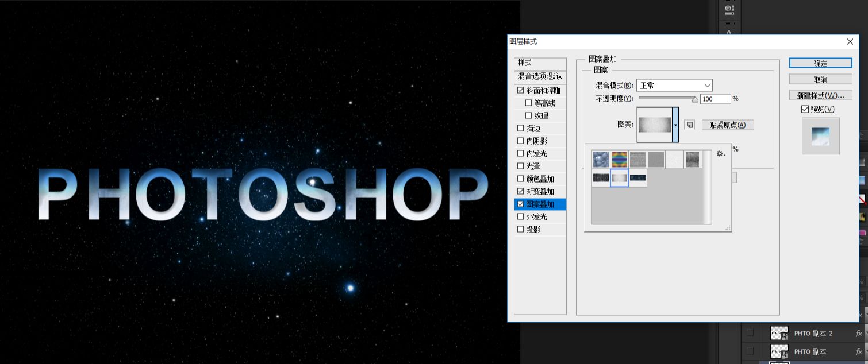Toggle visibility box of PHTO 副本 layer
This screenshot has height=364, width=868.
[x=750, y=351]
